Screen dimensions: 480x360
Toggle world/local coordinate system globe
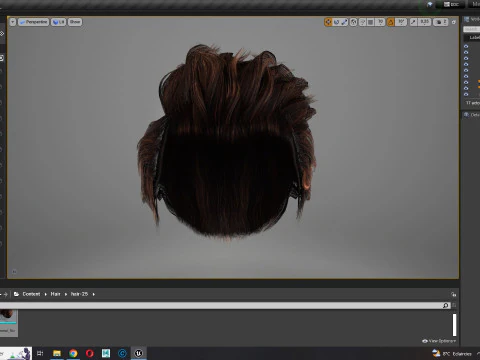(x=354, y=22)
